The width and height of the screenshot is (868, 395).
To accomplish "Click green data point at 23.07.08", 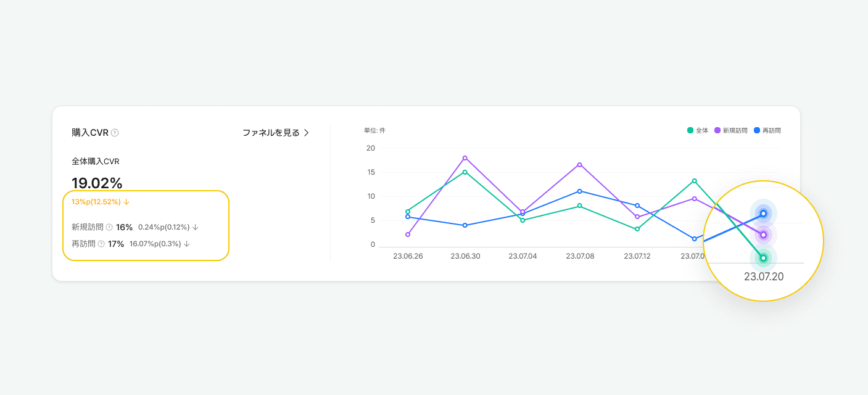I will (x=579, y=206).
